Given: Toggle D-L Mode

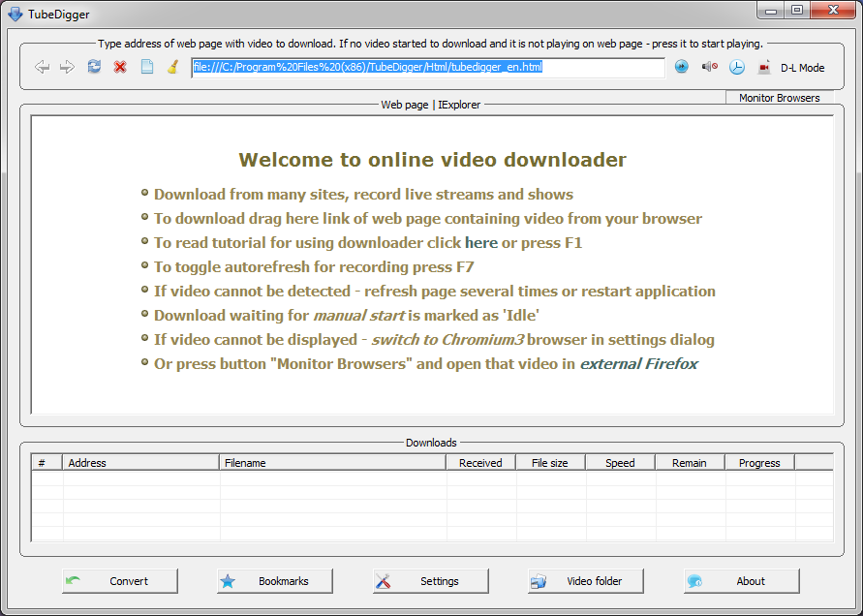Looking at the screenshot, I should click(802, 68).
